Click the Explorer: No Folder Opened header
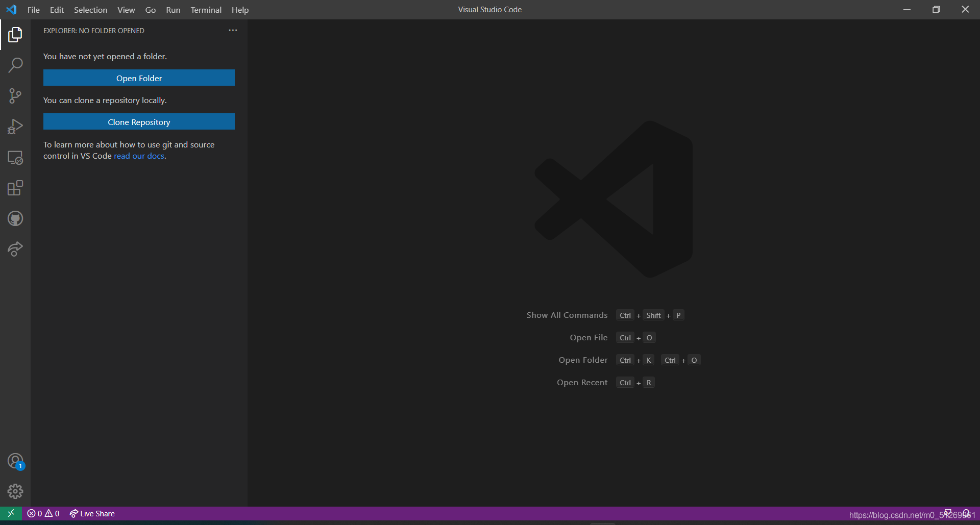 point(94,31)
